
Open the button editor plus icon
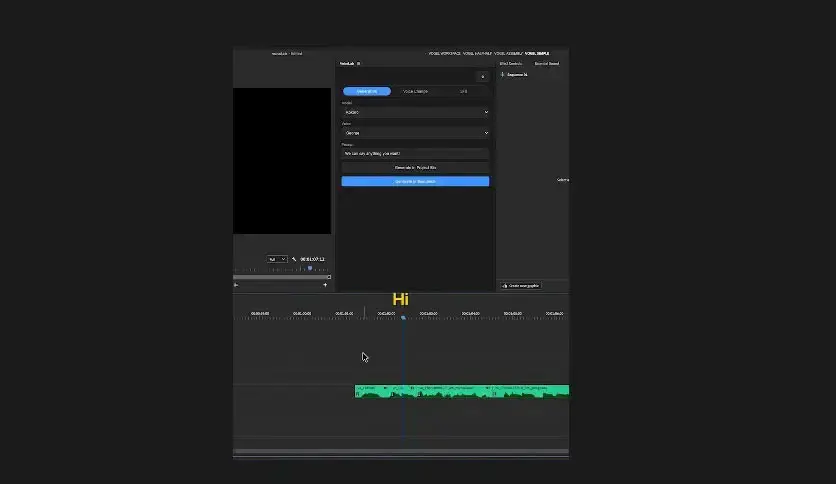[x=325, y=285]
